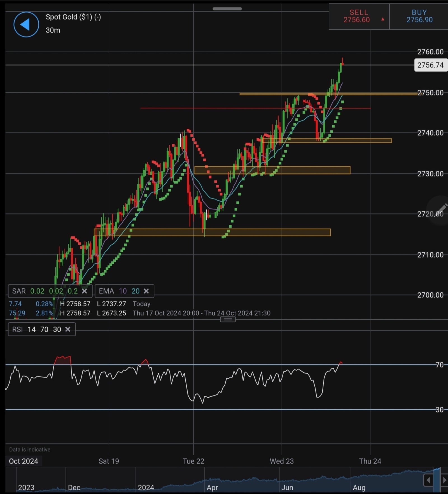Jump navigator to Jun

click(x=287, y=488)
